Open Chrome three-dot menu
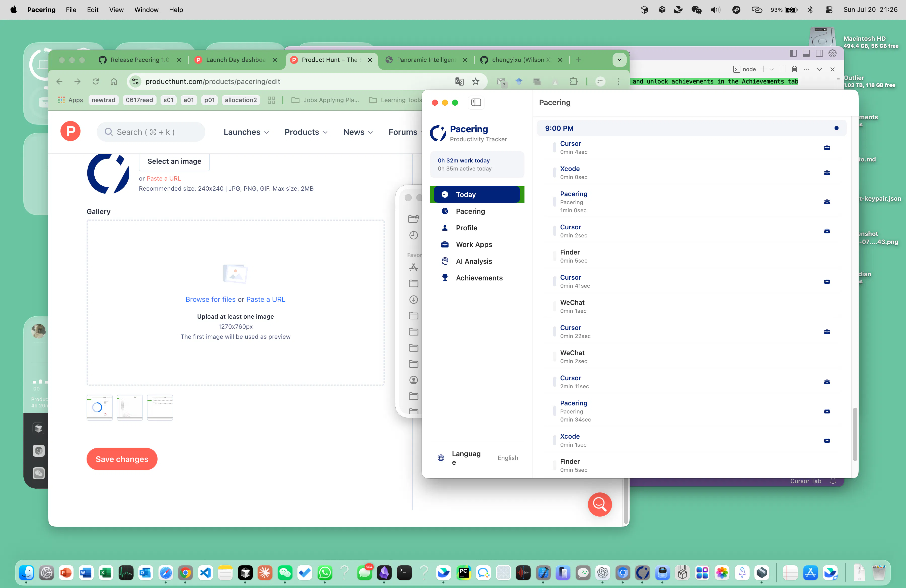 tap(618, 81)
